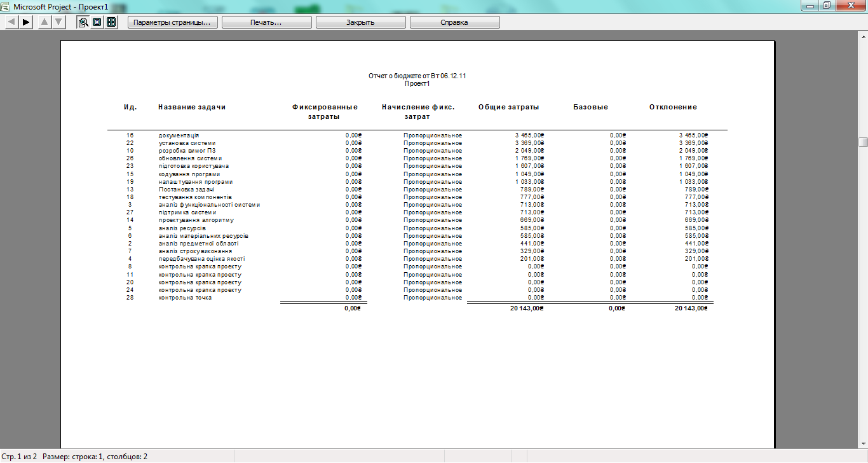Viewport: 868px width, 463px height.
Task: Click task name підготовка користувача
Action: point(193,166)
